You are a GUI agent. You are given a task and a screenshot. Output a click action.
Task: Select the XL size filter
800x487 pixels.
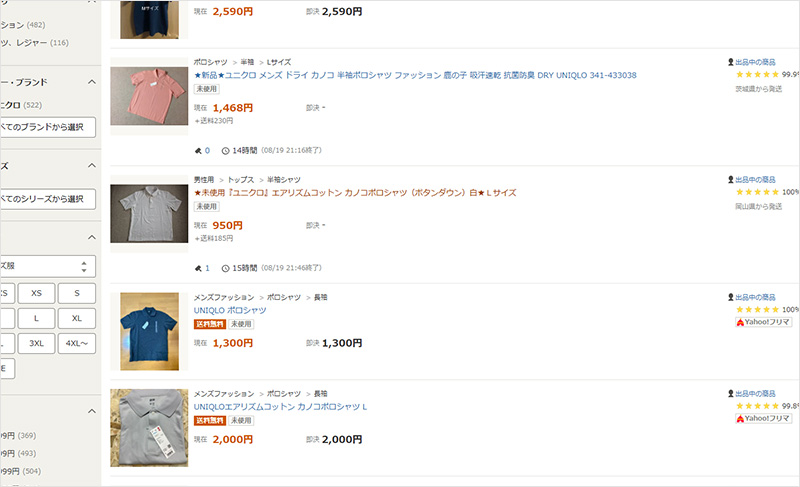77,318
